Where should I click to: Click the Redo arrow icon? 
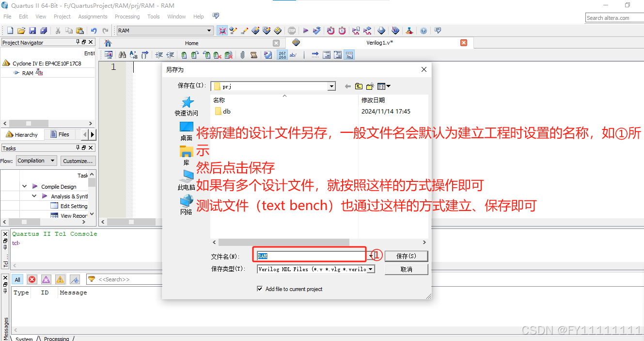[x=105, y=31]
